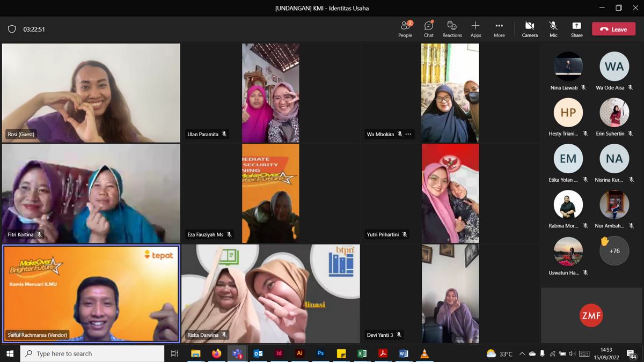The width and height of the screenshot is (644, 362).
Task: Click Erin Suhertin's avatar
Action: point(614,112)
